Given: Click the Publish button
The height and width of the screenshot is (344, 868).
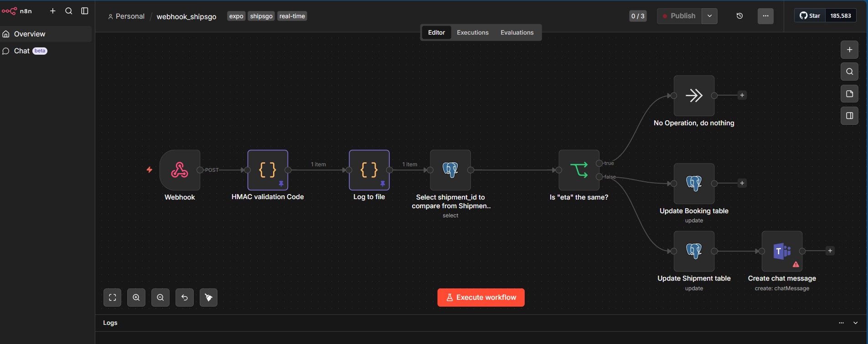Looking at the screenshot, I should click(x=679, y=16).
